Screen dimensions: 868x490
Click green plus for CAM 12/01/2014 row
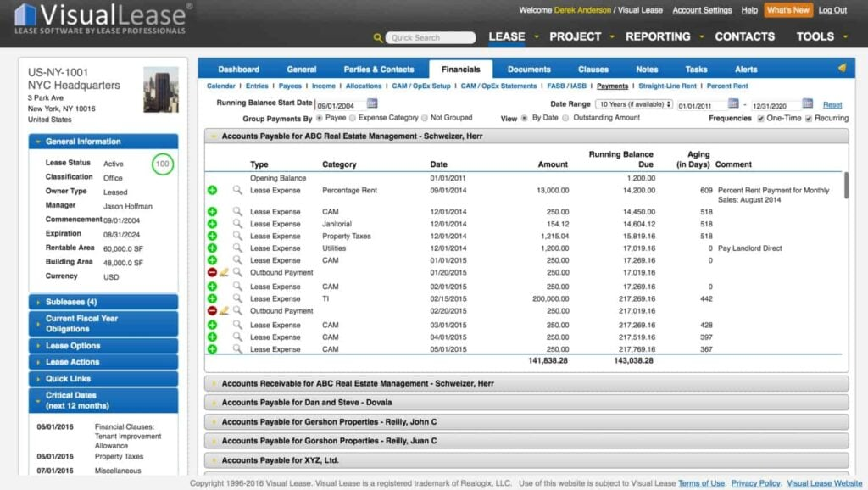[x=212, y=211]
